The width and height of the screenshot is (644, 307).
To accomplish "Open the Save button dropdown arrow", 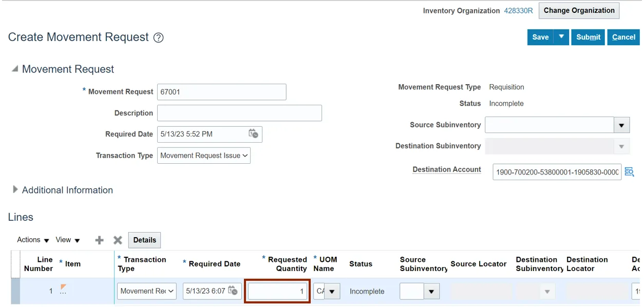I will click(x=561, y=37).
